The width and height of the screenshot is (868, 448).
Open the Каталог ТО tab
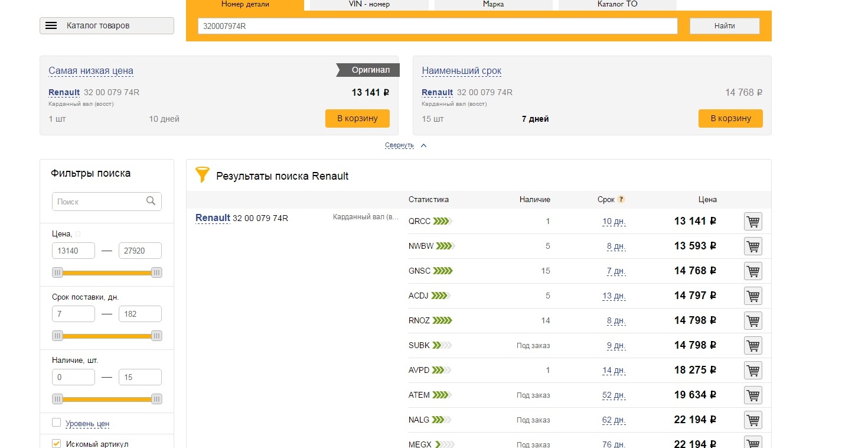[617, 5]
